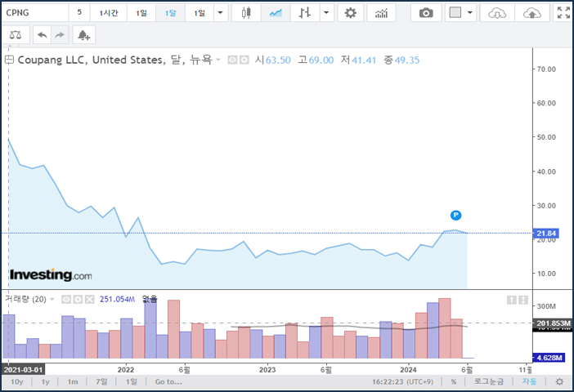This screenshot has width=574, height=392.
Task: Open chart settings gear in toolbar
Action: [351, 13]
